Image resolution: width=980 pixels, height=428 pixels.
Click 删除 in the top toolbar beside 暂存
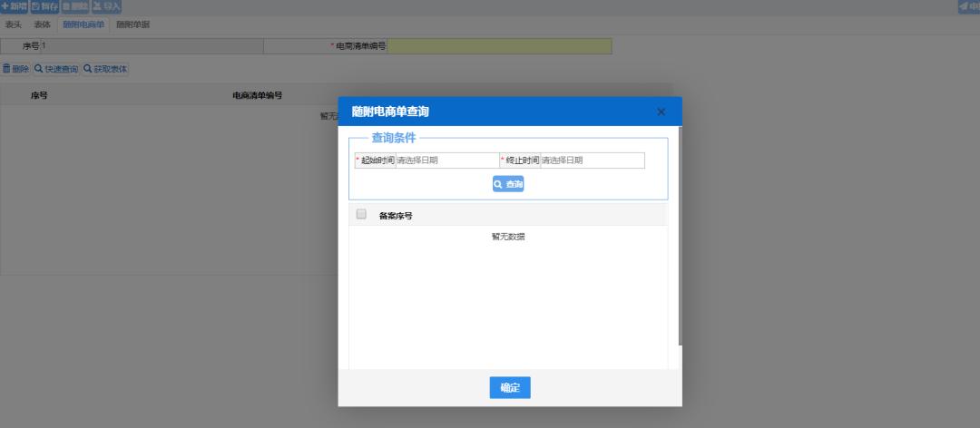point(75,7)
